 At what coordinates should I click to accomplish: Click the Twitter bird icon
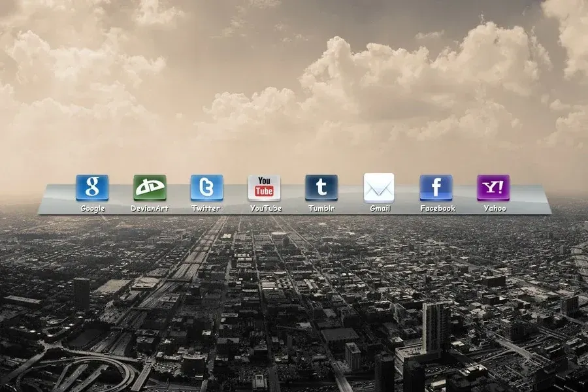point(206,188)
